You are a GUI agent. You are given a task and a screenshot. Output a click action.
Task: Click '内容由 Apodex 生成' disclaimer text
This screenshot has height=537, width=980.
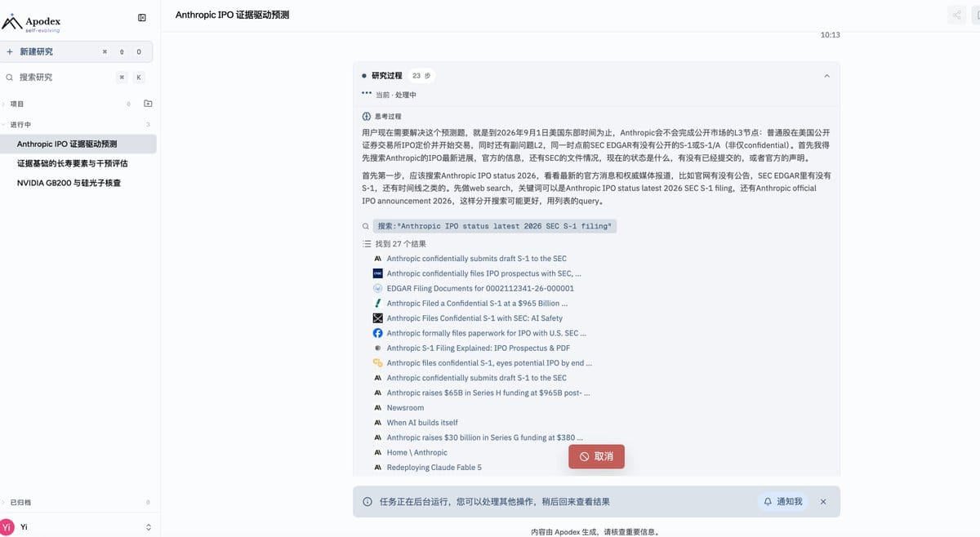pos(595,532)
